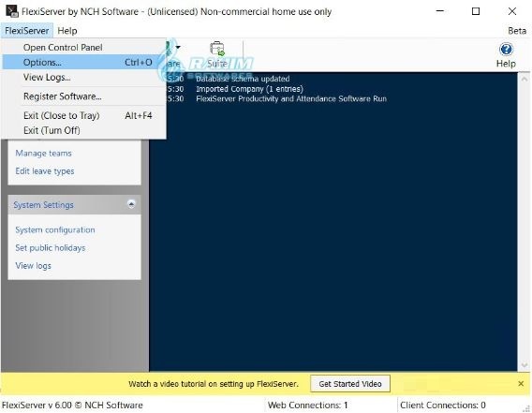Open the toolbar dropdown arrow beside Suite
The image size is (532, 413).
click(178, 47)
